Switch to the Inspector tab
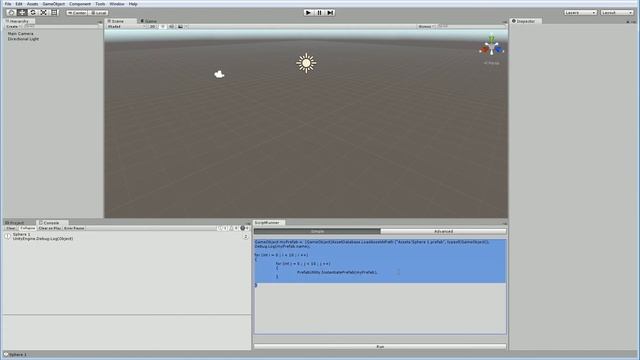The image size is (640, 360). (526, 21)
